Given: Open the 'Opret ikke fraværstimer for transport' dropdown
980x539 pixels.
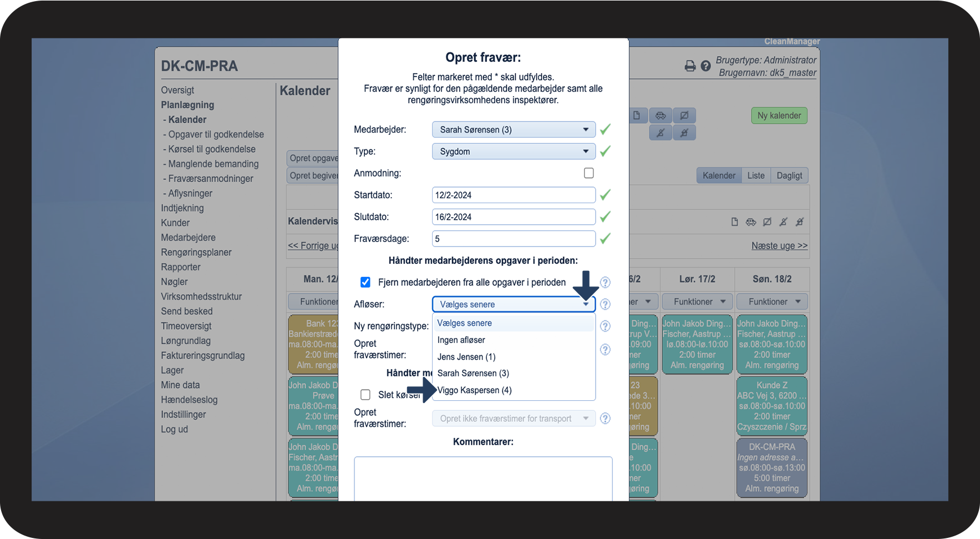Looking at the screenshot, I should 514,419.
